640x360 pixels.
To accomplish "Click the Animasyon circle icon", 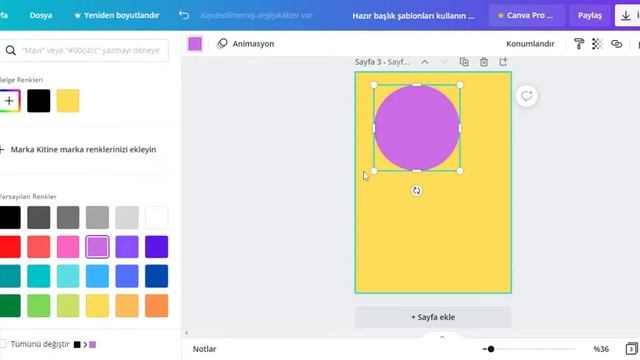I will [x=222, y=44].
